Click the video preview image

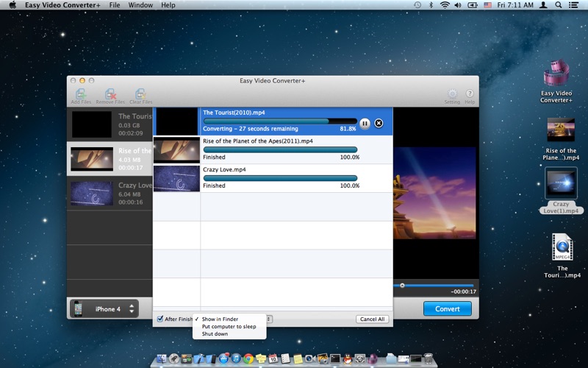click(434, 193)
